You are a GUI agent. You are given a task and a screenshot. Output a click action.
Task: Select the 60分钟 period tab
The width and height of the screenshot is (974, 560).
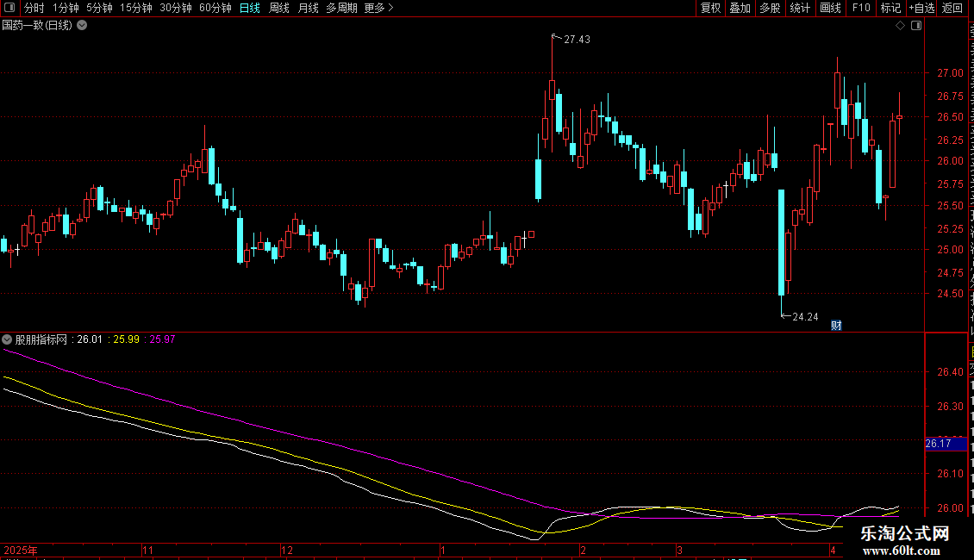(x=215, y=8)
